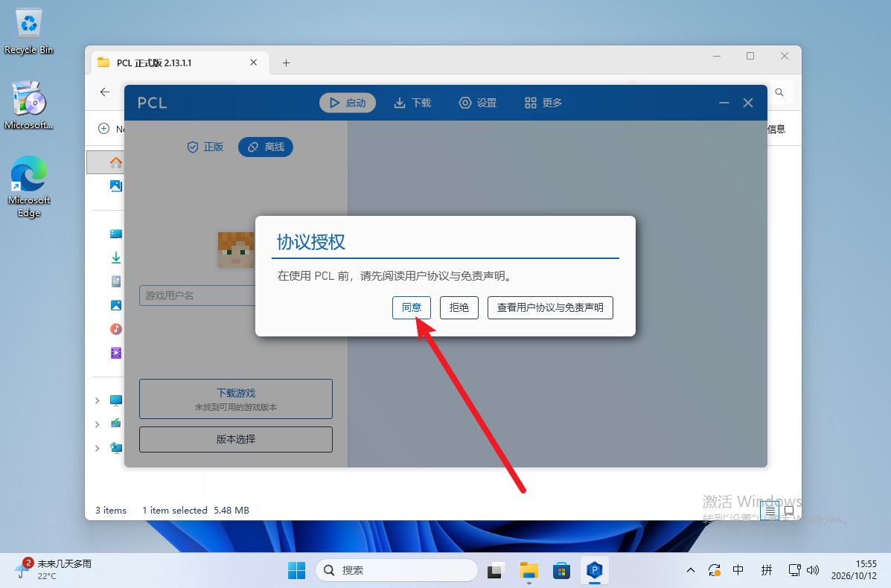The width and height of the screenshot is (891, 588).
Task: Switch to the 启动 tab in PCL
Action: 348,103
